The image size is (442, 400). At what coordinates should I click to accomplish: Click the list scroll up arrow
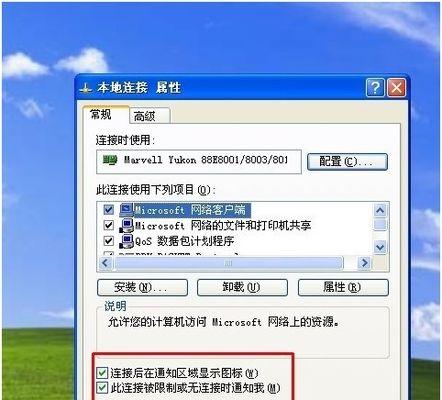[380, 210]
